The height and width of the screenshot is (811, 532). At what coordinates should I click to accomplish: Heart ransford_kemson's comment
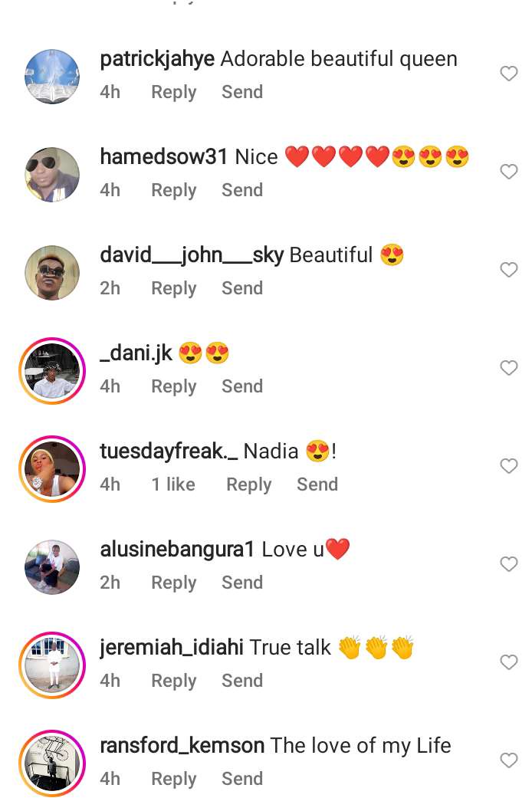(509, 760)
